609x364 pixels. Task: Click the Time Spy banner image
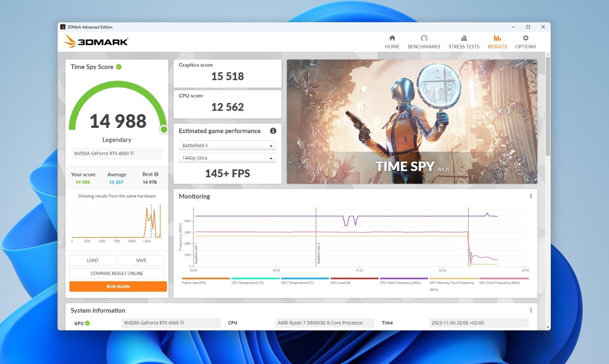coord(412,122)
